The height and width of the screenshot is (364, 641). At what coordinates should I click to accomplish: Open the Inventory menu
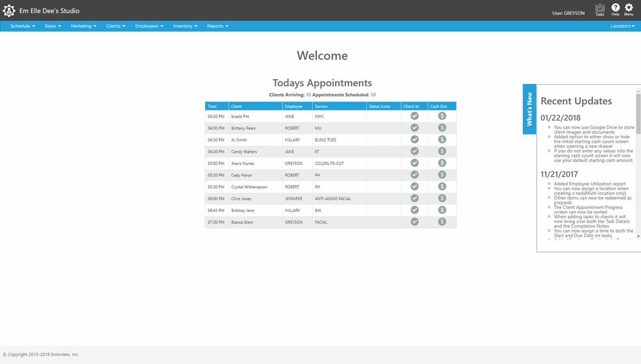(x=185, y=26)
